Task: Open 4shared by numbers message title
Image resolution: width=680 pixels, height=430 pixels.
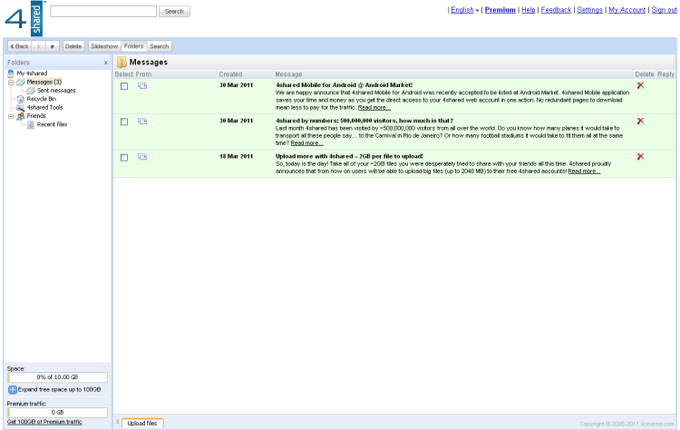Action: (x=364, y=121)
